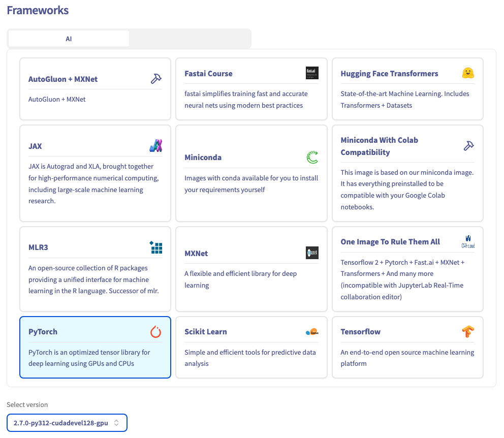The height and width of the screenshot is (438, 504).
Task: Click the Fastai Course logo icon
Action: click(312, 73)
